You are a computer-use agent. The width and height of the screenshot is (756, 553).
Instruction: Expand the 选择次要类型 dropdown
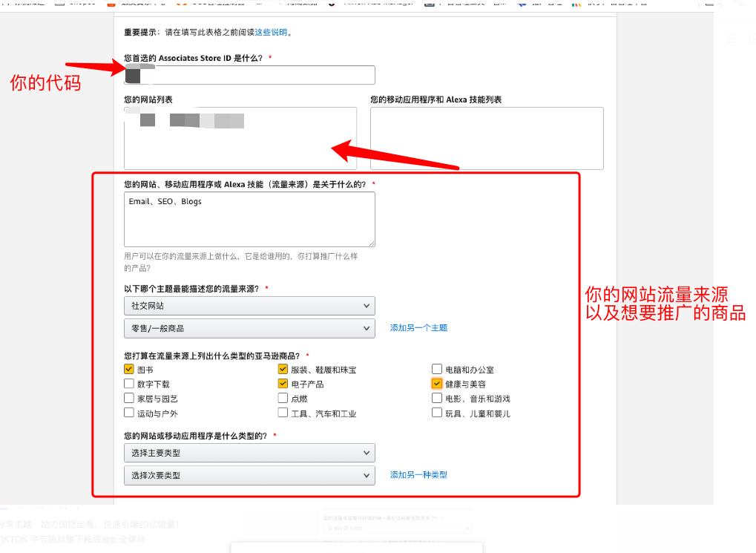249,475
